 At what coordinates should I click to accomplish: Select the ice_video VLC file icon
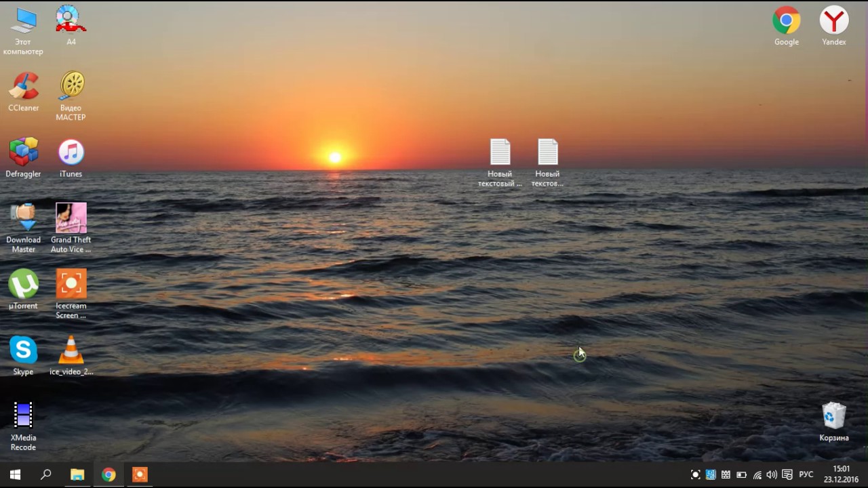[x=71, y=355]
